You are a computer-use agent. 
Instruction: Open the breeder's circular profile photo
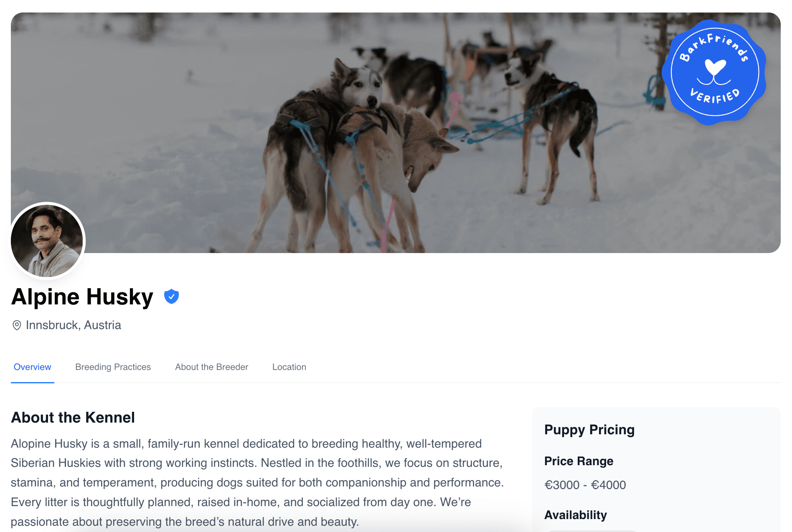[47, 241]
